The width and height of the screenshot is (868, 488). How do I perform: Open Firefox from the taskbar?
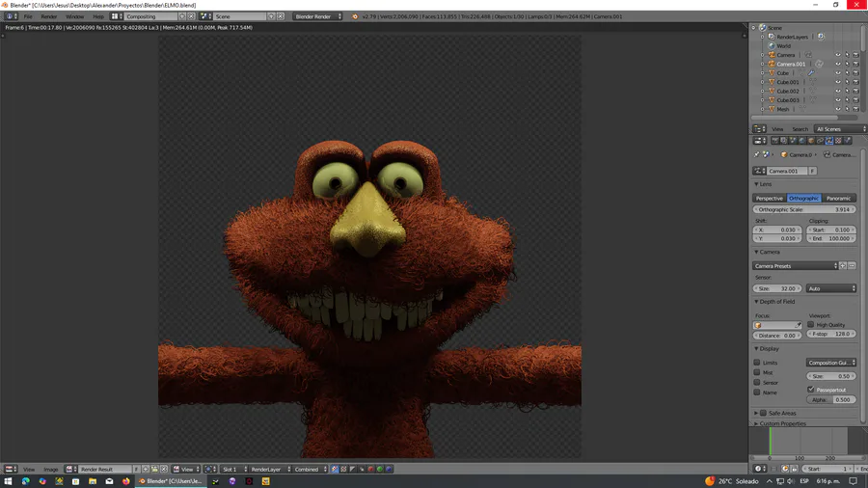[126, 481]
